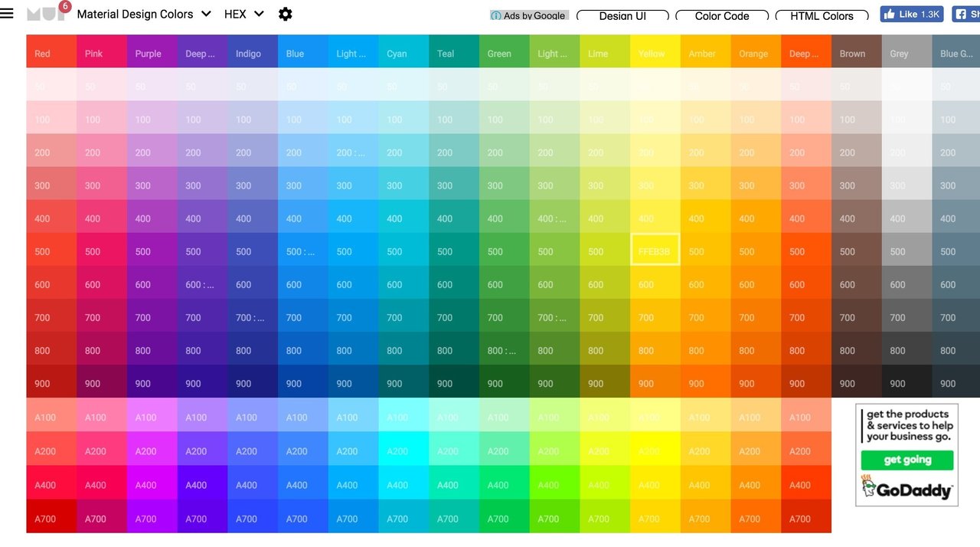Select the Grey 900 color swatch
Screen dimensions: 980x547
click(x=906, y=383)
